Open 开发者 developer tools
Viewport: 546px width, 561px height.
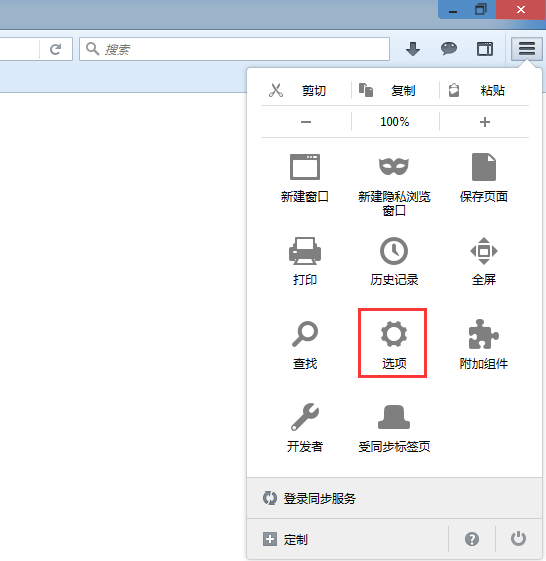point(305,428)
